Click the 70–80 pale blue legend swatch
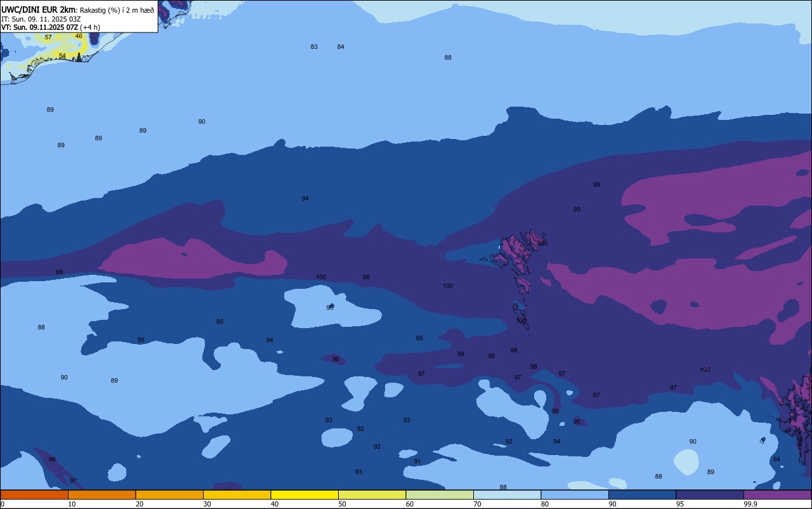Screen dimensions: 812x509 click(507, 494)
